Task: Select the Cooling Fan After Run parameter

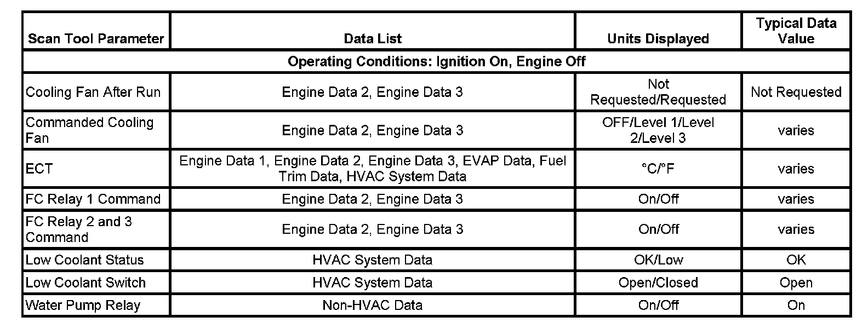Action: click(93, 92)
